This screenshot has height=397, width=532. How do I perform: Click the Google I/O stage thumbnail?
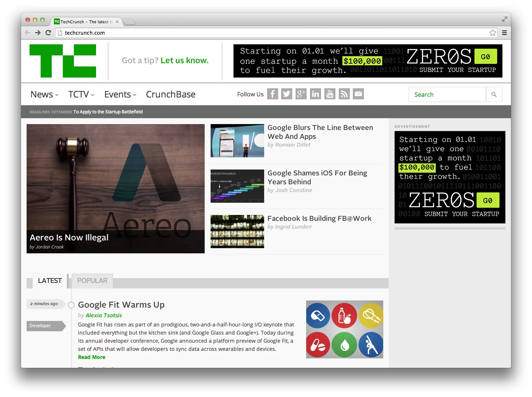237,141
